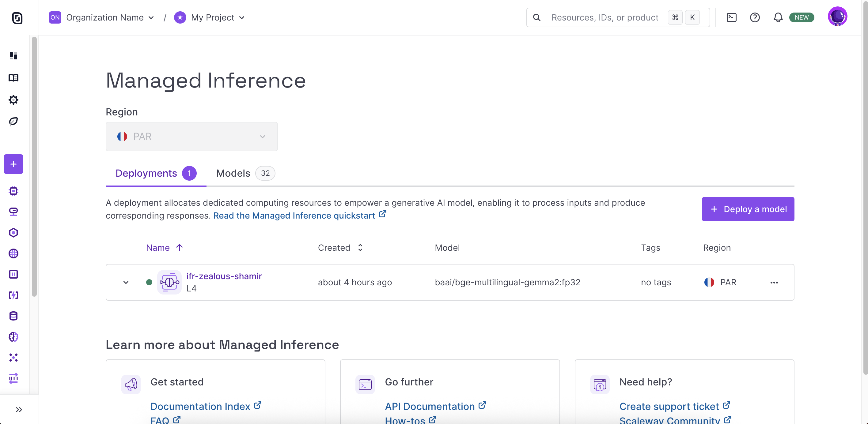Screen dimensions: 868x424
Task: Open the globe network icon in sidebar
Action: (13, 253)
